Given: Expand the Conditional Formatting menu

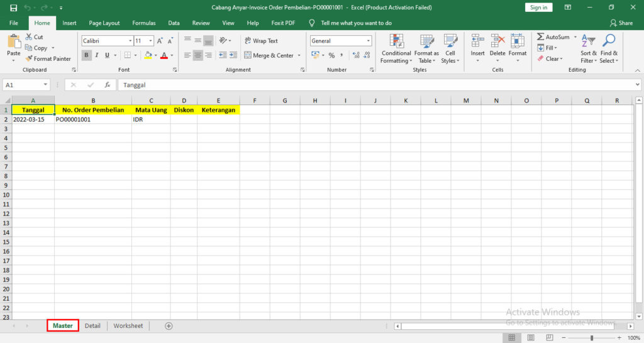Looking at the screenshot, I should tap(396, 49).
